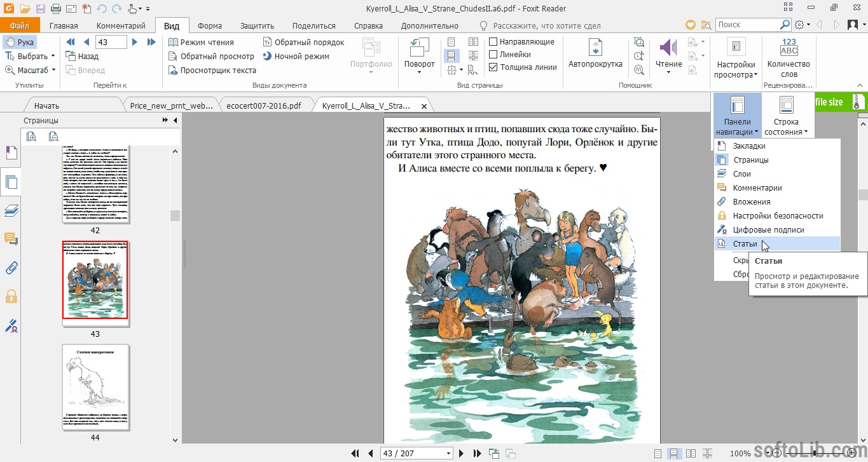Open Security lock icon in left sidebar
The height and width of the screenshot is (462, 868).
tap(11, 296)
